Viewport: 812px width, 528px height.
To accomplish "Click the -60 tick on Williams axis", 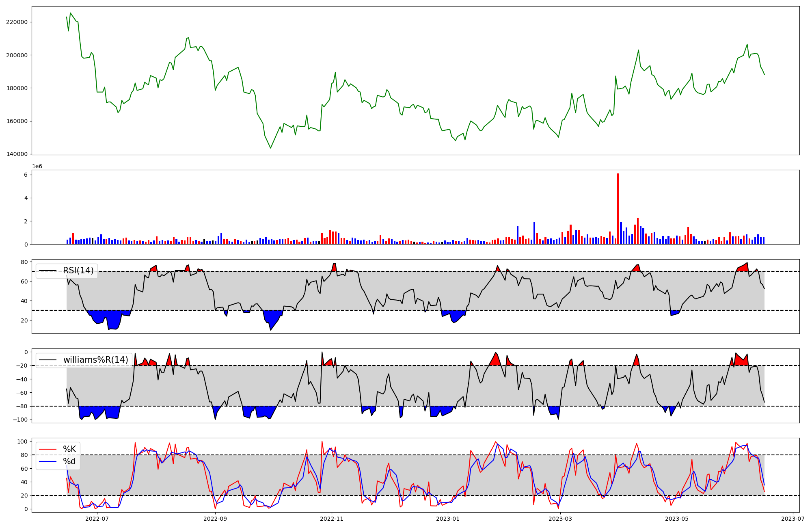I will [x=22, y=393].
